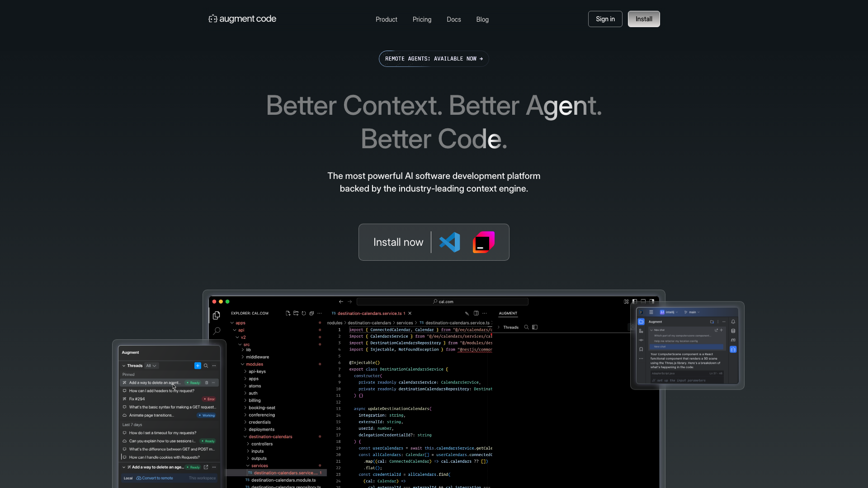Click blue Augment icon in IntelliJ right strip
This screenshot has height=488, width=868.
[733, 349]
